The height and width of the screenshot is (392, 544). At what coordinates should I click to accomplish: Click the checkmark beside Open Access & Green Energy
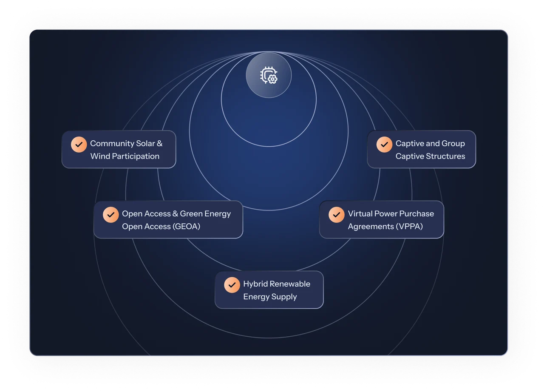click(110, 215)
